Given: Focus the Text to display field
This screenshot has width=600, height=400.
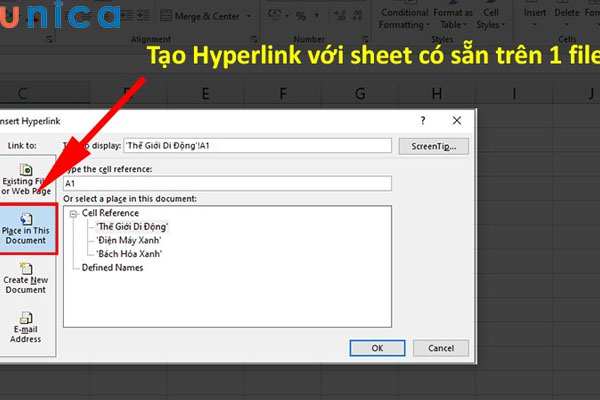Looking at the screenshot, I should pos(258,145).
